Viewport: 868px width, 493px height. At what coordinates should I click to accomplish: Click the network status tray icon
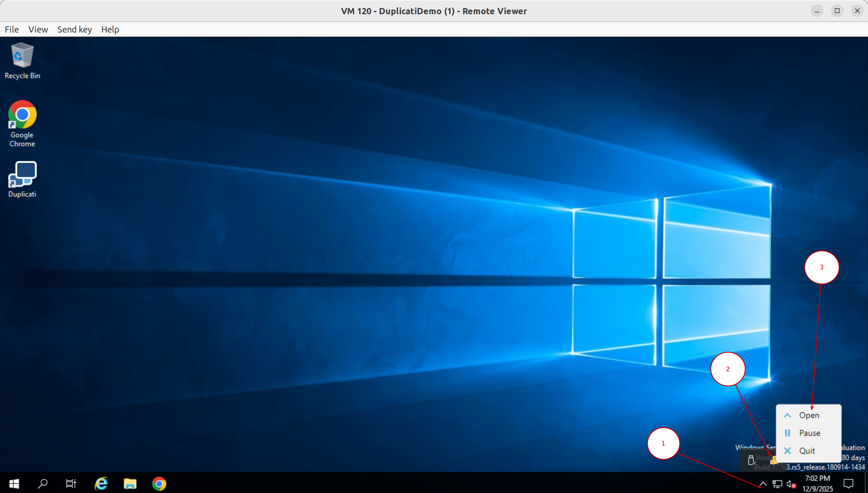pyautogui.click(x=777, y=484)
